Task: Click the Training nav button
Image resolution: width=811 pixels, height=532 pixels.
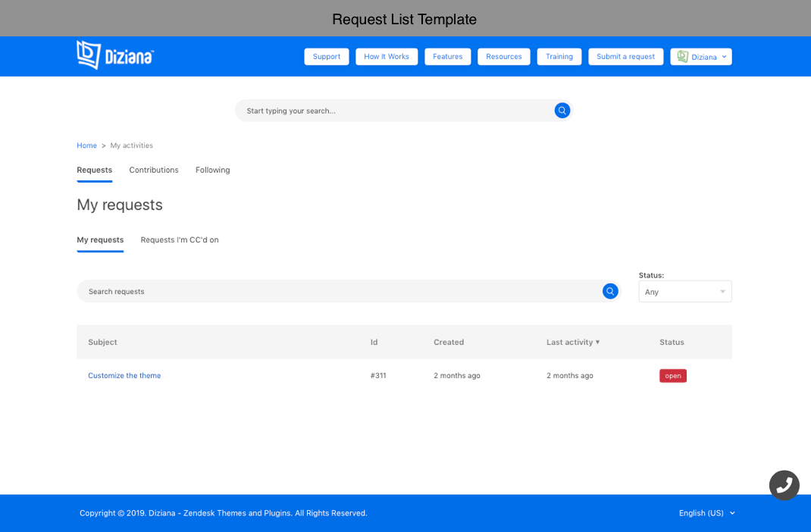Action: (559, 57)
